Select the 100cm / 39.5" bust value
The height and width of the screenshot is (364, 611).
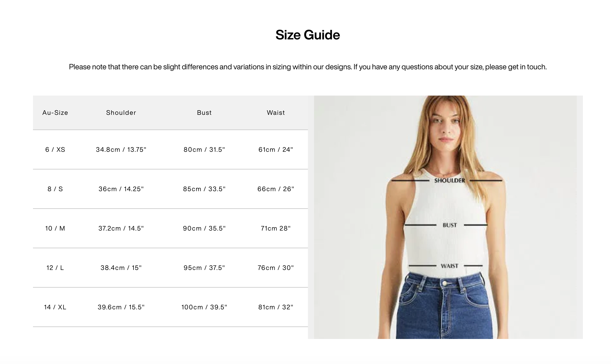tap(204, 307)
